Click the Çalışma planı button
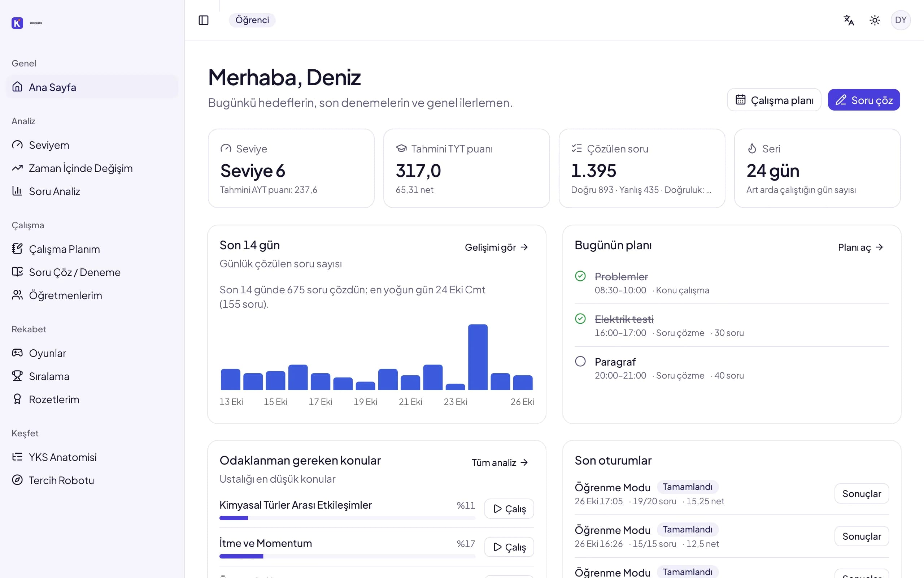 click(774, 100)
